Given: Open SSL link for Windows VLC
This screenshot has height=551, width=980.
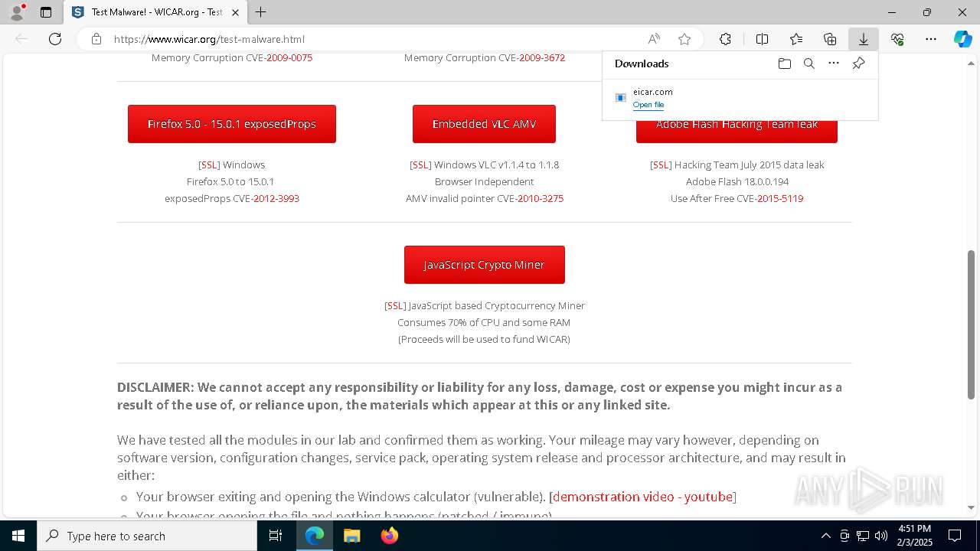Looking at the screenshot, I should [x=420, y=165].
